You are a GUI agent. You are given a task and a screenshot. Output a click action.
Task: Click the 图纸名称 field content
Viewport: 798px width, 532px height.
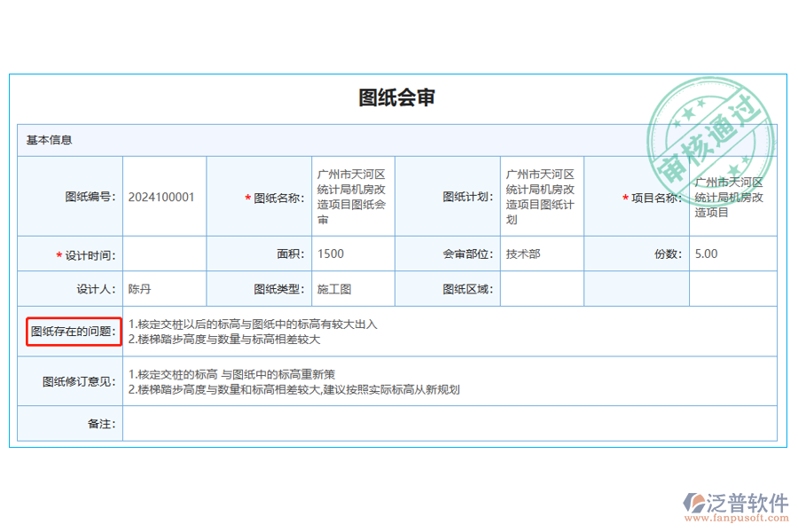352,197
